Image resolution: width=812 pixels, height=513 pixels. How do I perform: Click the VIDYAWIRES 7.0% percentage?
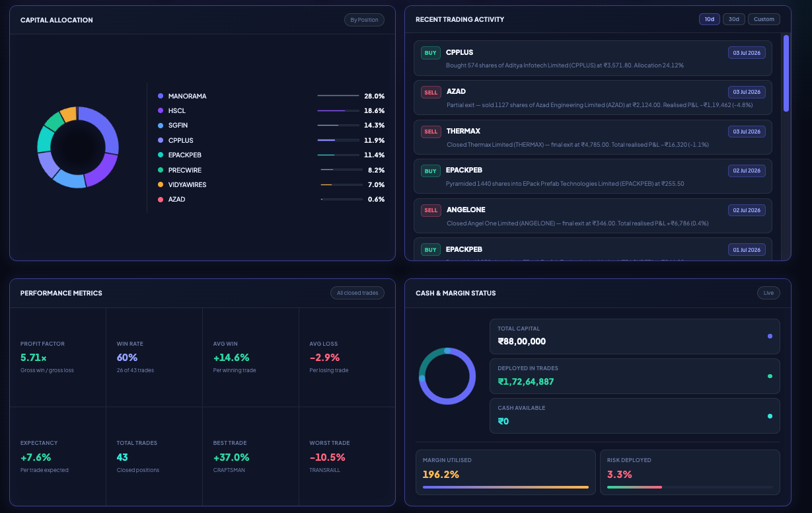click(x=376, y=184)
